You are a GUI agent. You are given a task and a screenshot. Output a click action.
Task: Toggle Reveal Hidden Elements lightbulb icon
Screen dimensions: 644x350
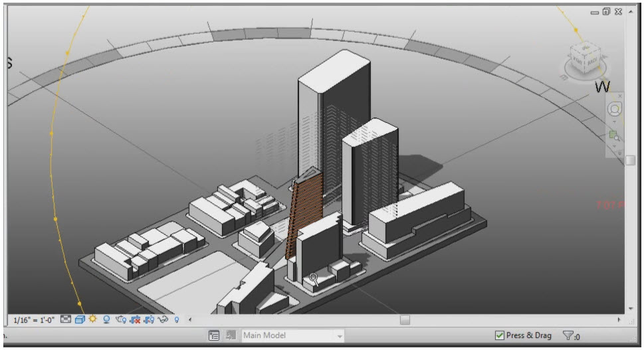coord(177,319)
